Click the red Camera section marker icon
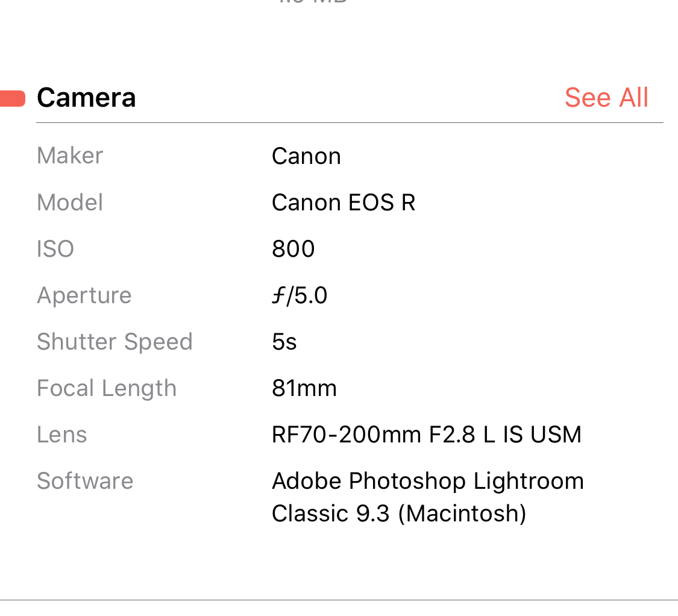 click(12, 98)
